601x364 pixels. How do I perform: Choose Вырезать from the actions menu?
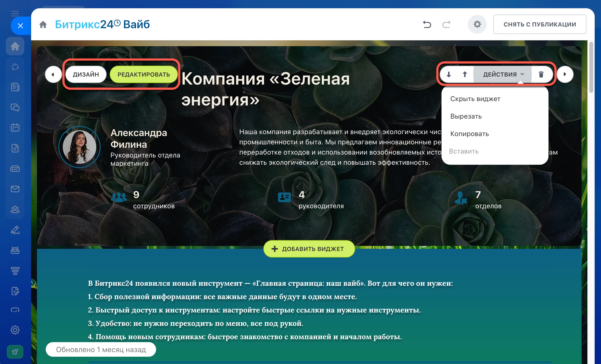click(x=495, y=116)
